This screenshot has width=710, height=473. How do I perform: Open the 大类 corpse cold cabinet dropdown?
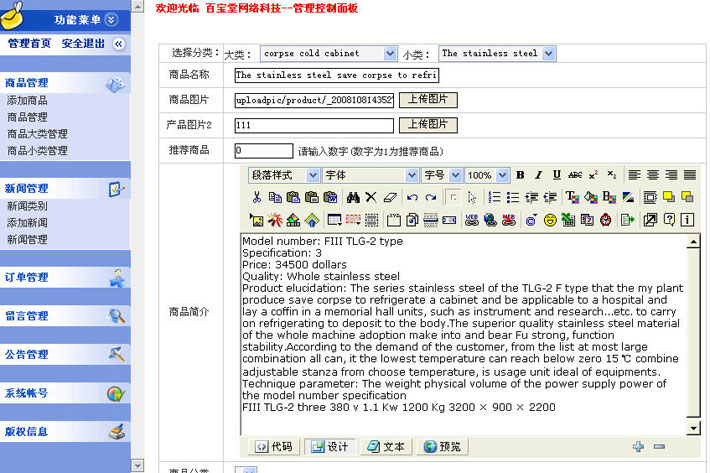coord(389,53)
